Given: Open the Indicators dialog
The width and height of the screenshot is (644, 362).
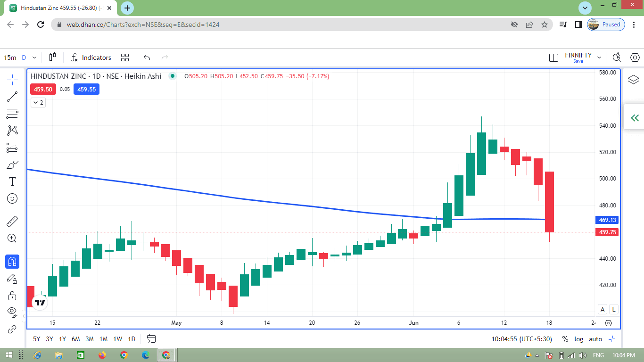Looking at the screenshot, I should pos(91,58).
